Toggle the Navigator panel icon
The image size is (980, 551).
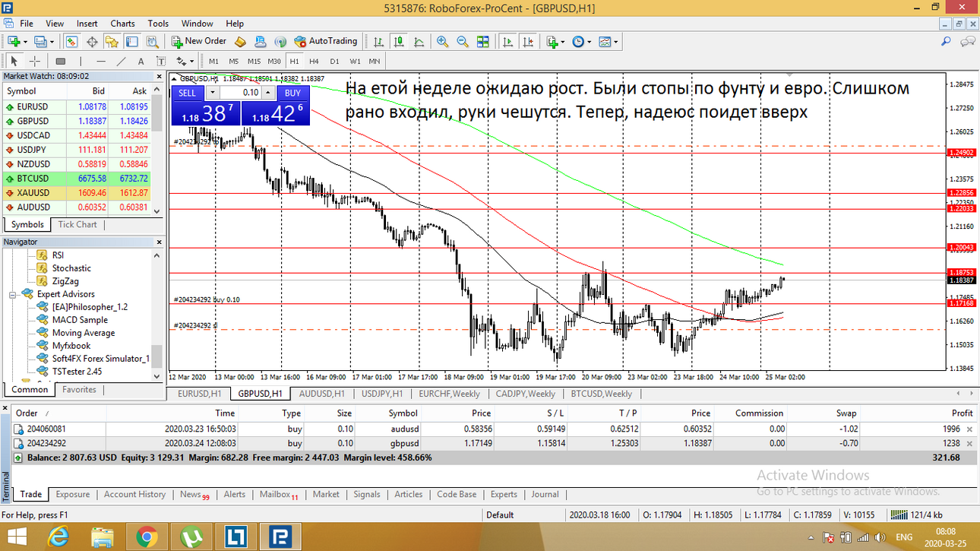(x=112, y=42)
